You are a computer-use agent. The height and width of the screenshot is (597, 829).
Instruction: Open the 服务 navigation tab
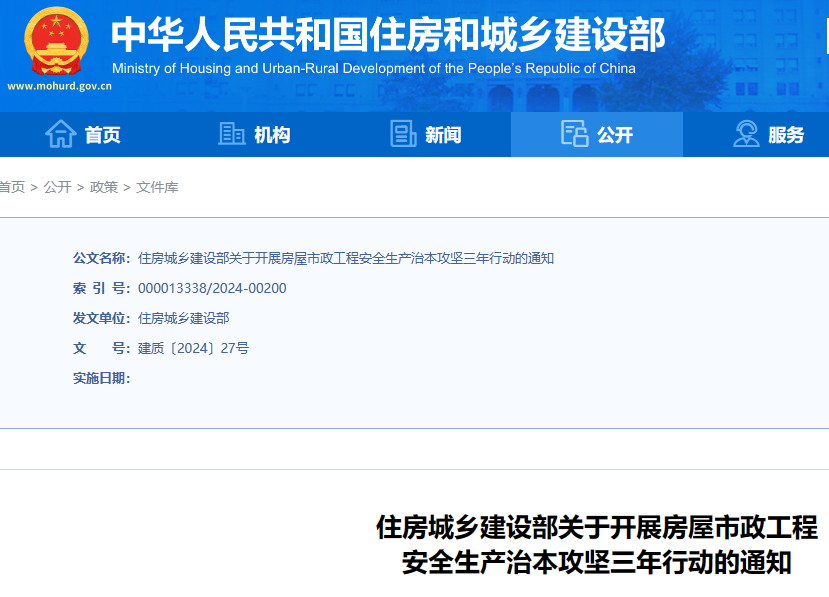tap(786, 135)
